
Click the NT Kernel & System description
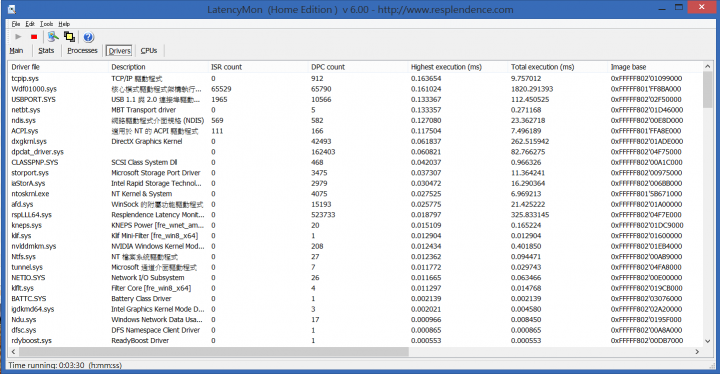[x=141, y=194]
